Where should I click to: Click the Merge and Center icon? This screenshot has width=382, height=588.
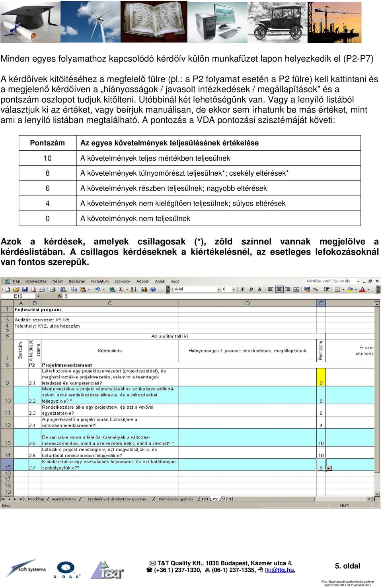[296, 289]
